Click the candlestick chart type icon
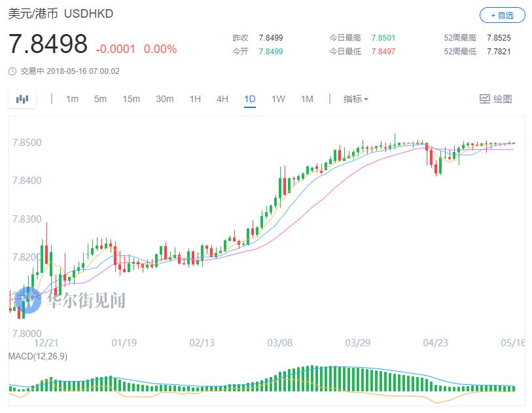 (23, 99)
